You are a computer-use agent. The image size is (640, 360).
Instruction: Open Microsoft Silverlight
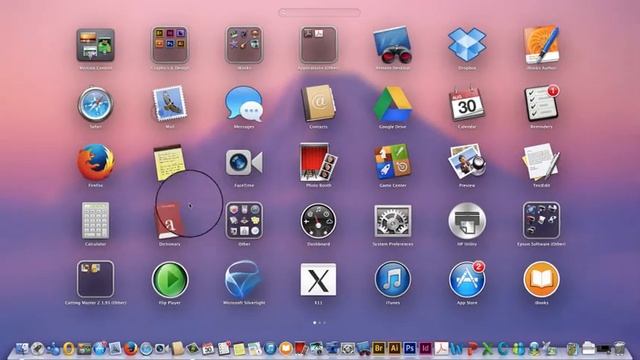point(244,279)
